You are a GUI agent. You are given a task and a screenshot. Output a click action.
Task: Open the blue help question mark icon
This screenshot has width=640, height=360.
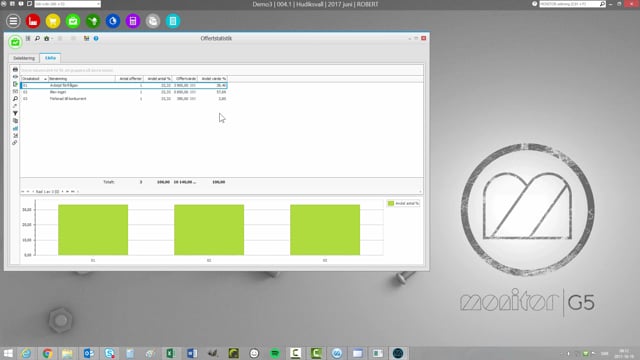(96, 38)
